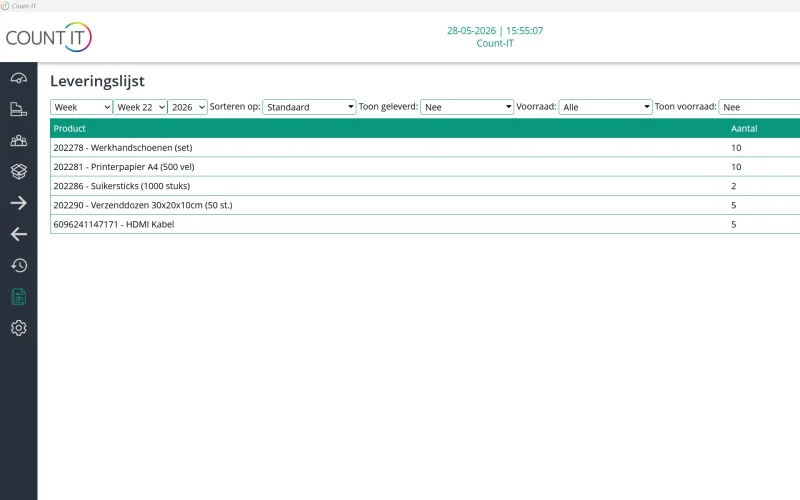Open the green report document icon
This screenshot has width=800, height=500.
pos(19,296)
